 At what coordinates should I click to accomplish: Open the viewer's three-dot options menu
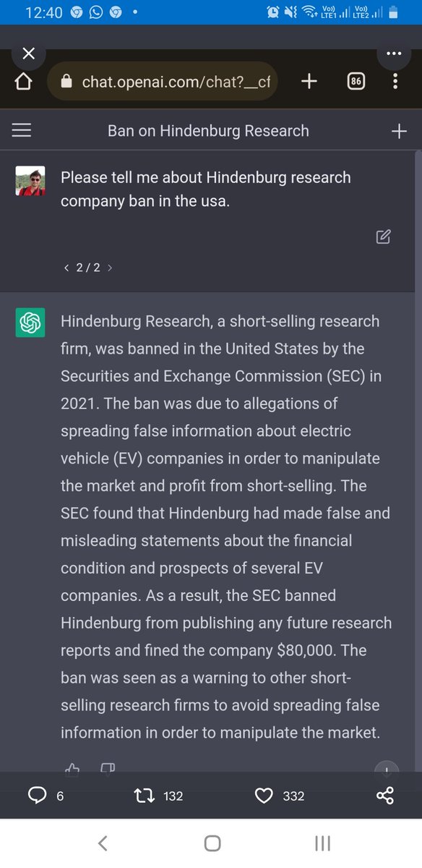click(394, 54)
